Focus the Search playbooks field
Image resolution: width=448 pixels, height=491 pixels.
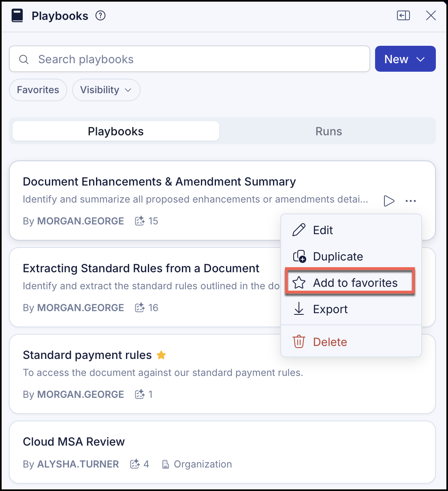190,59
